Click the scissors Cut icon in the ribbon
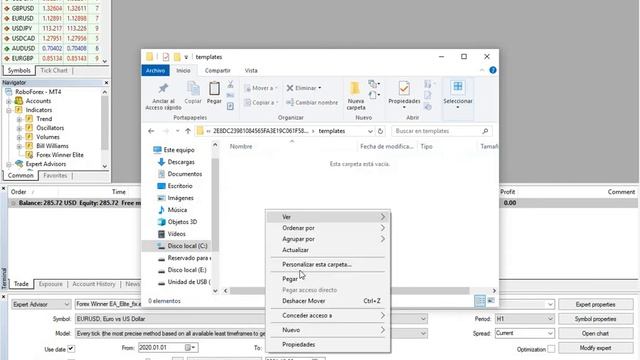This screenshot has height=360, width=640. [231, 84]
